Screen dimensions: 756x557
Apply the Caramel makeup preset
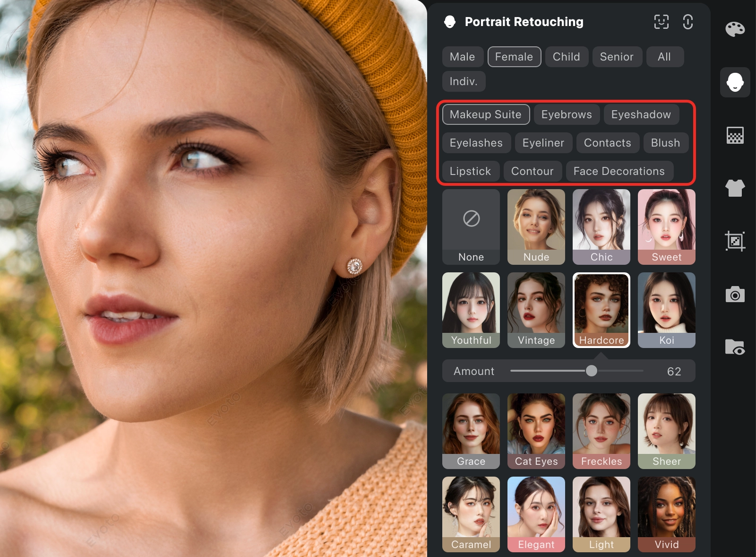pos(471,514)
